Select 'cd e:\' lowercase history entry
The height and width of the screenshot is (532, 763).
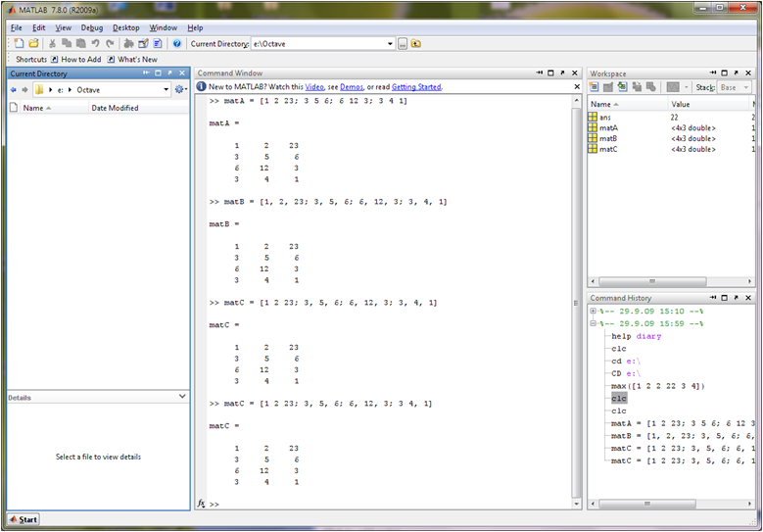[626, 362]
